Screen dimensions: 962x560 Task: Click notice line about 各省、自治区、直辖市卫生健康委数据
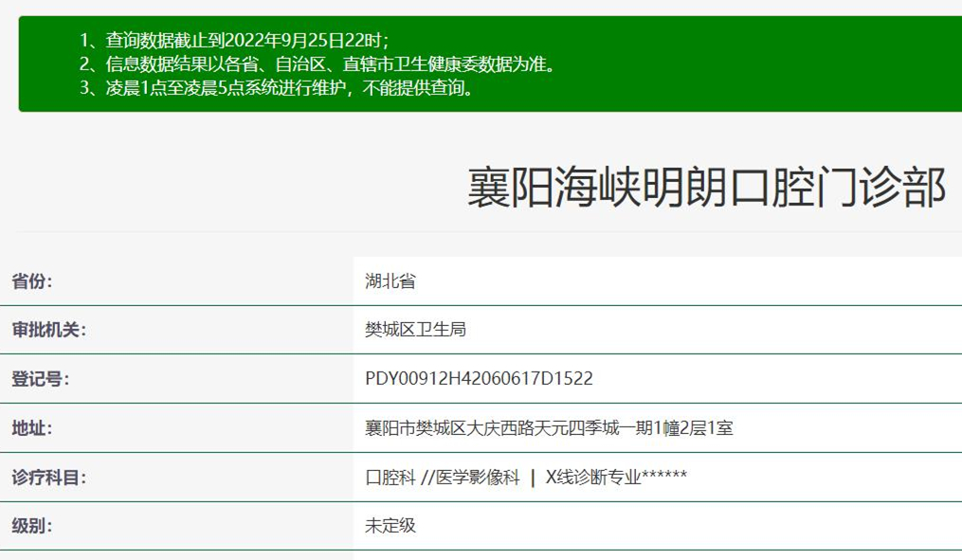coord(318,63)
